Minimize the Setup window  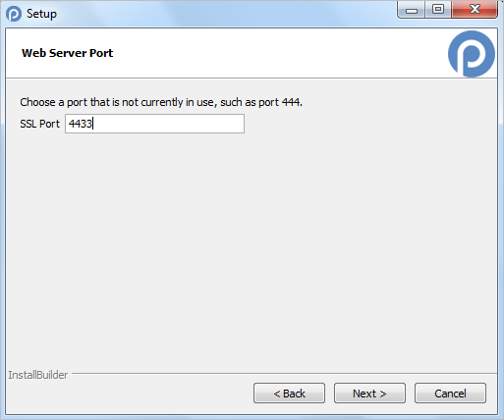coord(412,11)
